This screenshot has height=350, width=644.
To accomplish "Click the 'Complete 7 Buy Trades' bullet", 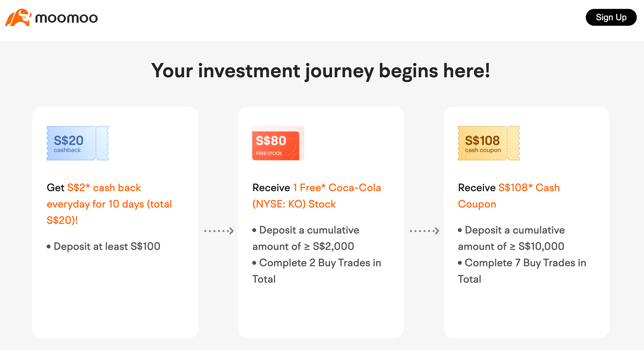I will 522,271.
